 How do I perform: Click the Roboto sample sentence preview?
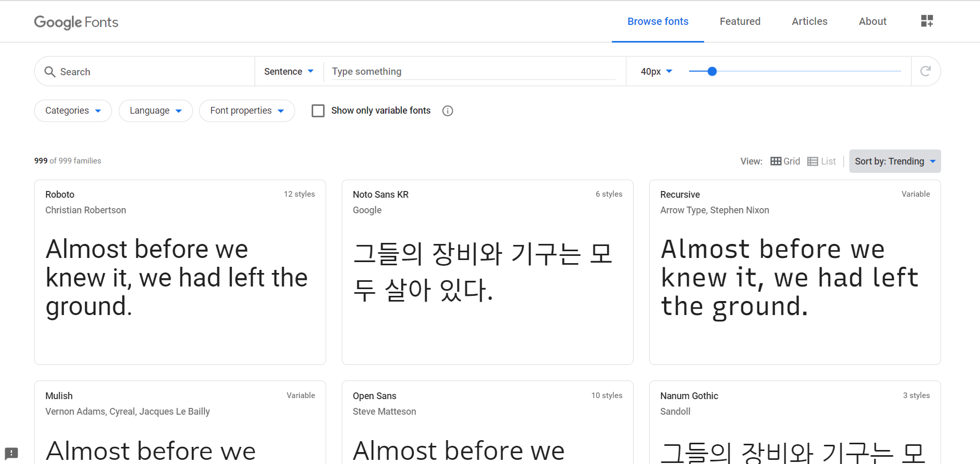pyautogui.click(x=176, y=278)
